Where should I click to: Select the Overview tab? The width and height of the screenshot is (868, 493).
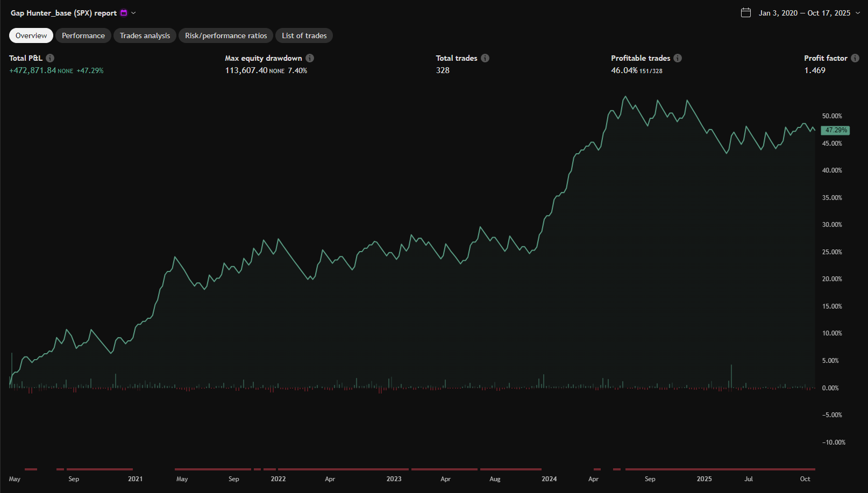[31, 35]
